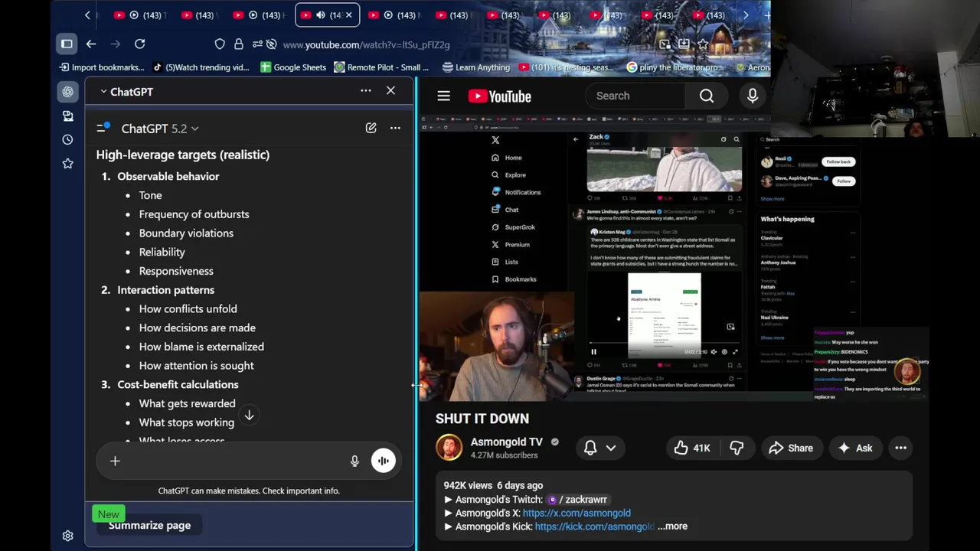
Task: Open more actions dots under video
Action: point(900,448)
